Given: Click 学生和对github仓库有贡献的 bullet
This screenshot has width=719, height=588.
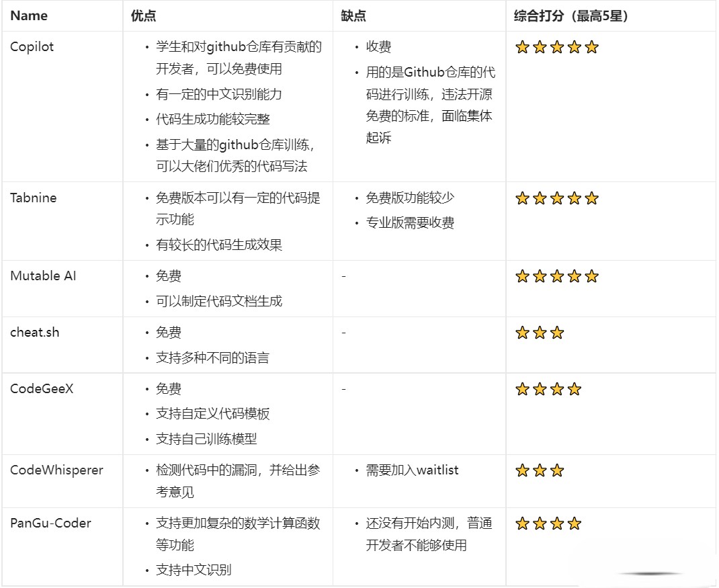Looking at the screenshot, I should tap(239, 58).
